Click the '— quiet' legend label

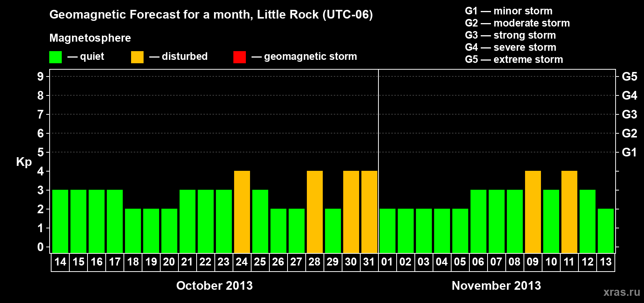[86, 56]
